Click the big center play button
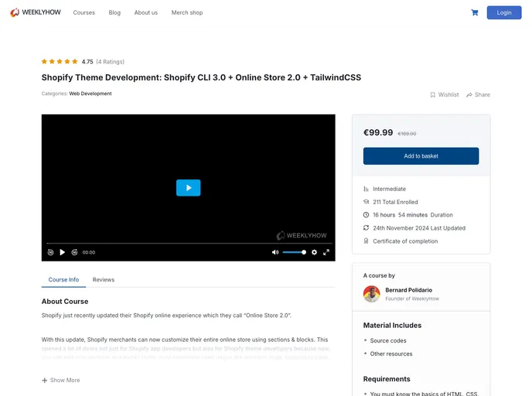Viewport: 532px width, 396px height. [x=188, y=187]
